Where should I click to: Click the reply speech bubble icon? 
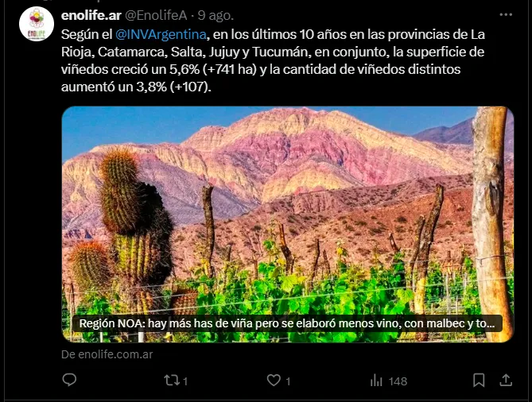pyautogui.click(x=69, y=380)
